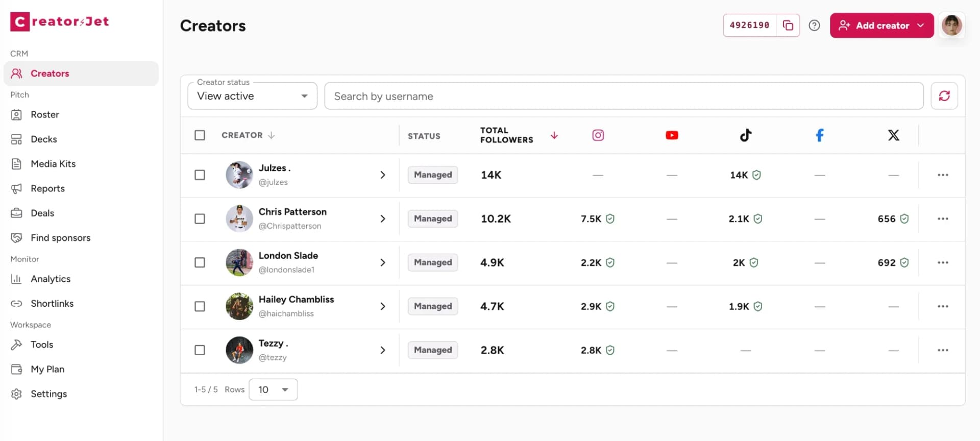Open the Analytics page

(x=81, y=279)
